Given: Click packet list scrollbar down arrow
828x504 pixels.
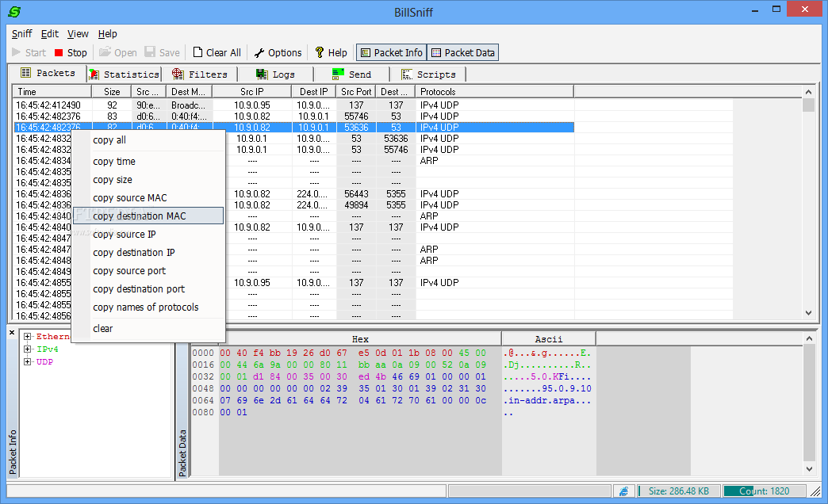Looking at the screenshot, I should tap(808, 313).
